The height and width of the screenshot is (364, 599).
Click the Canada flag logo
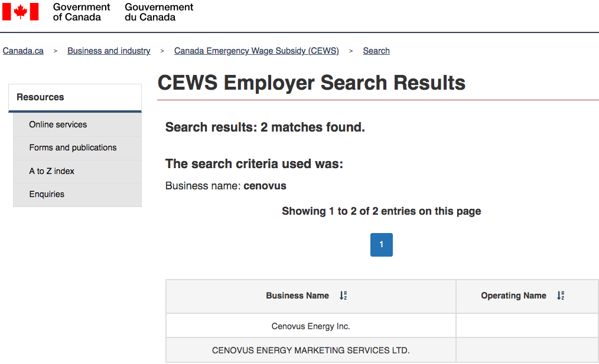point(20,12)
